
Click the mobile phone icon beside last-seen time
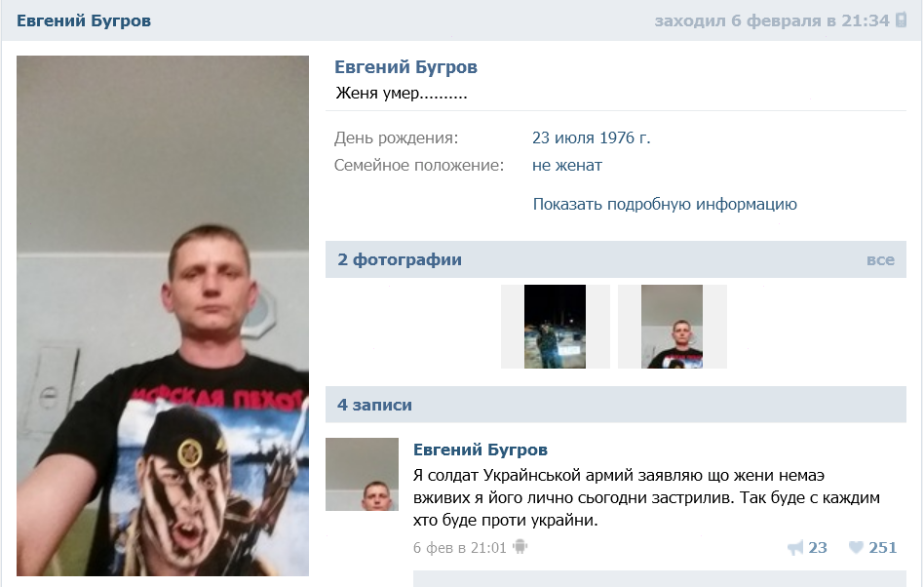[x=901, y=20]
